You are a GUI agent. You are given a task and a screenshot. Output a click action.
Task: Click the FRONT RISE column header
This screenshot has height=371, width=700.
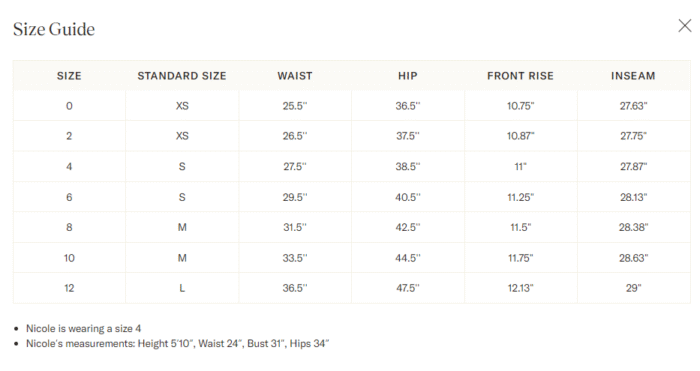520,76
